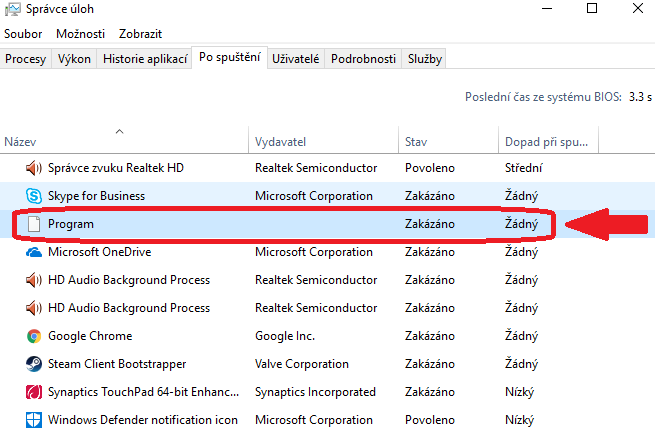This screenshot has width=655, height=436.
Task: Switch to the Služby tab
Action: click(424, 59)
